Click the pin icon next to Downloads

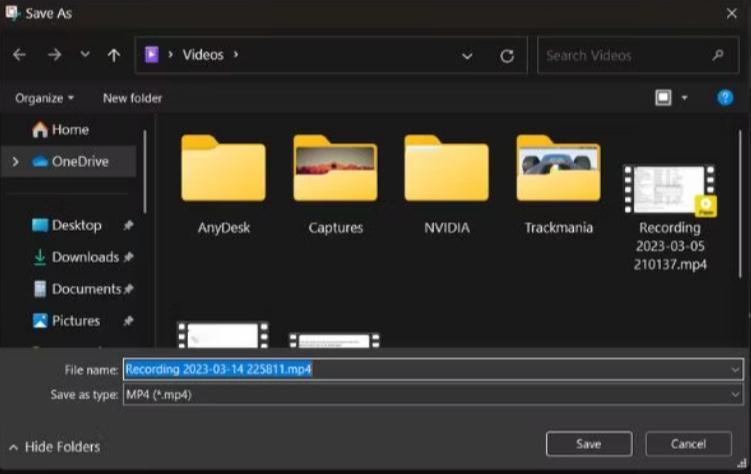(128, 257)
